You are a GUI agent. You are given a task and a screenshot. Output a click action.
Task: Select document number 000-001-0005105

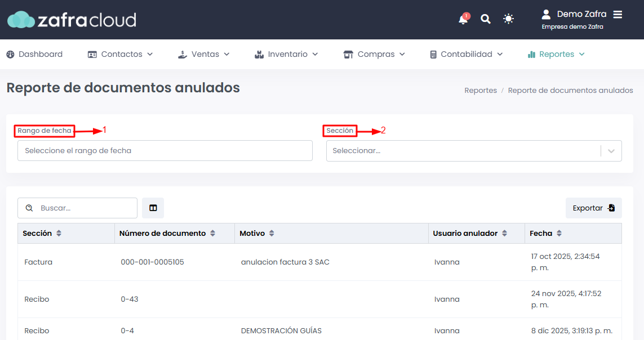point(152,262)
